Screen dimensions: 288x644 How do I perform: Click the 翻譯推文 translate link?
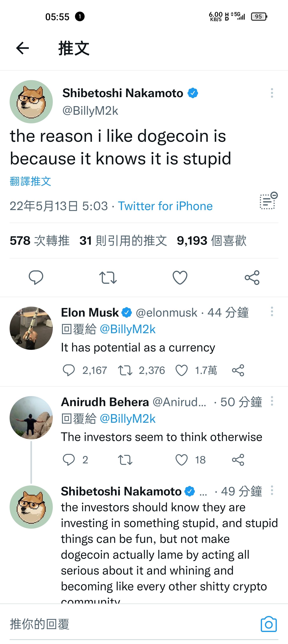30,181
